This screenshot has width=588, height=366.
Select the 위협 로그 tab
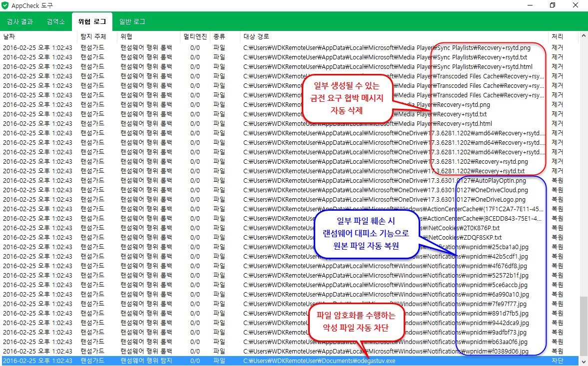click(x=92, y=22)
